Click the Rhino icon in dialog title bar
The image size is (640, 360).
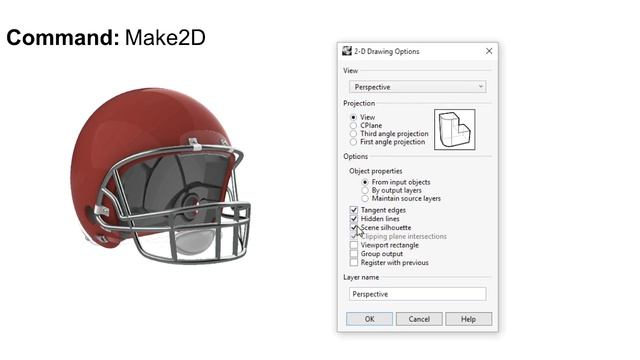click(347, 51)
